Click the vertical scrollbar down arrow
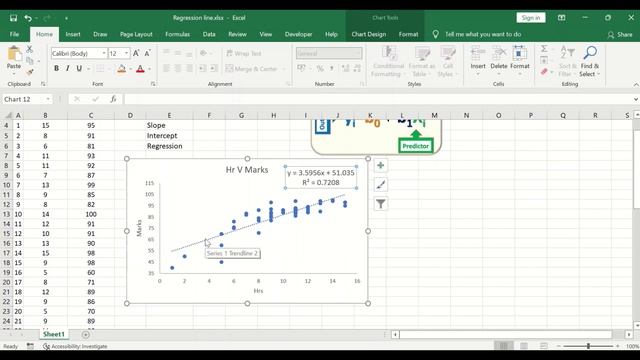Screen dimensions: 640x360 [636, 325]
